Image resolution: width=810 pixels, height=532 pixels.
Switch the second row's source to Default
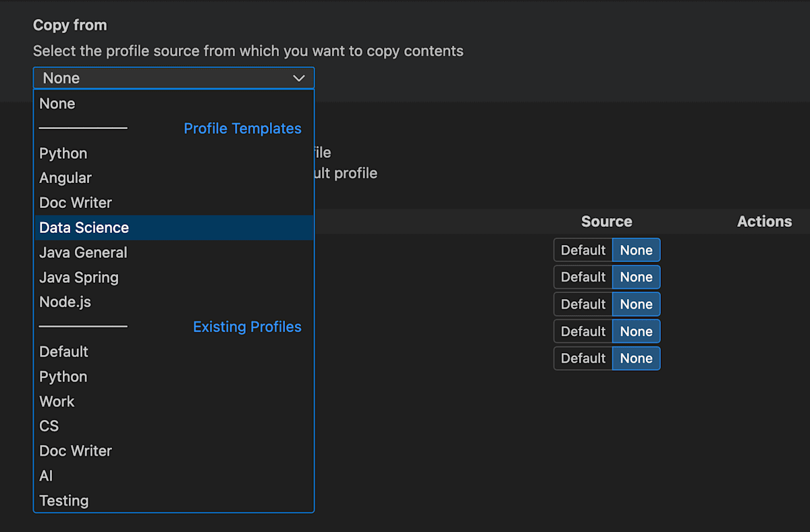pos(583,277)
